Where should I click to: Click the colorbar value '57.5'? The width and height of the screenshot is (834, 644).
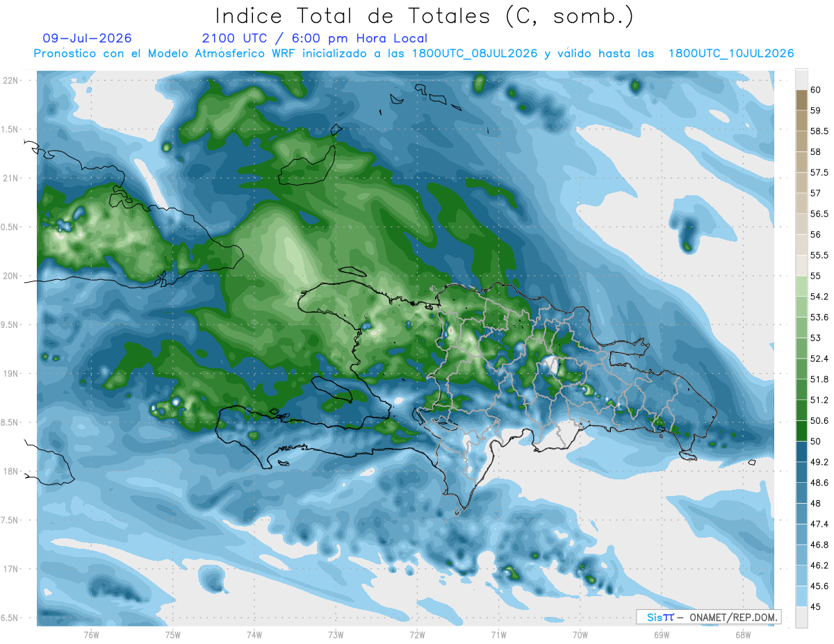(x=819, y=172)
